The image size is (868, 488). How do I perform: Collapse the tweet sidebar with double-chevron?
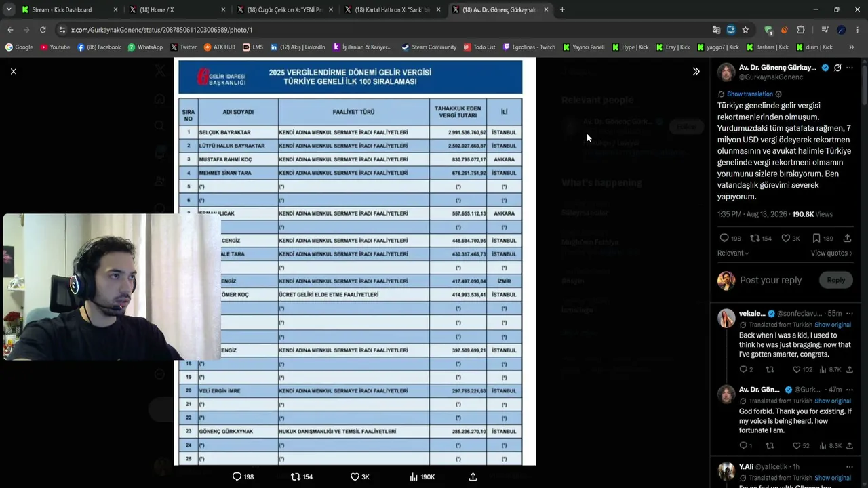click(x=696, y=71)
